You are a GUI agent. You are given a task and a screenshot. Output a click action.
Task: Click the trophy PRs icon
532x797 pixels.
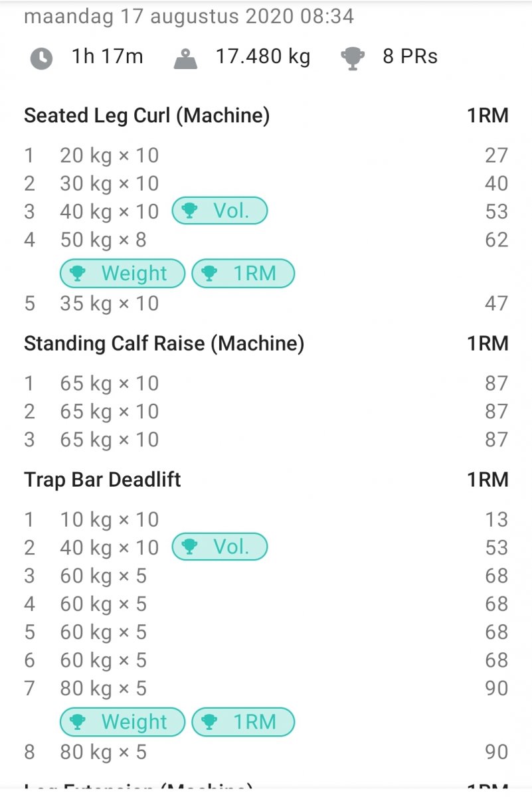coord(353,58)
